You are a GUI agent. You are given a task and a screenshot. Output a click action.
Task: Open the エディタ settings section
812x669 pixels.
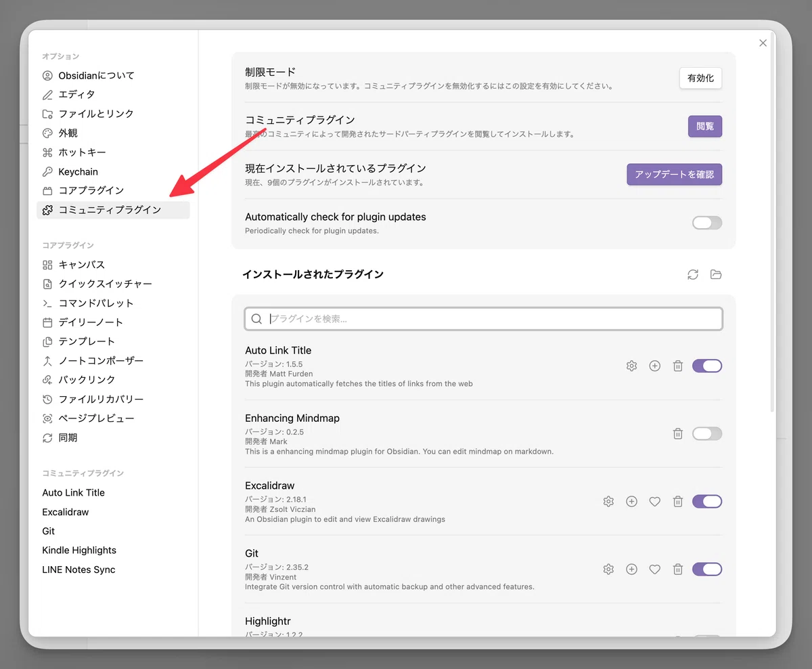click(x=113, y=94)
